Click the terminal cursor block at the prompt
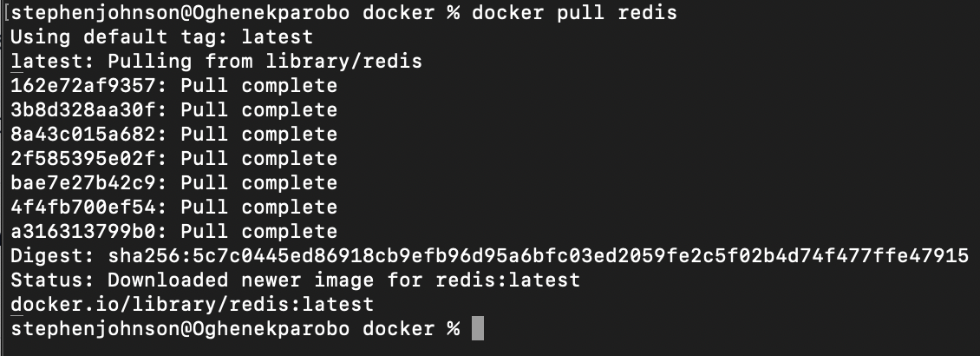 [477, 329]
